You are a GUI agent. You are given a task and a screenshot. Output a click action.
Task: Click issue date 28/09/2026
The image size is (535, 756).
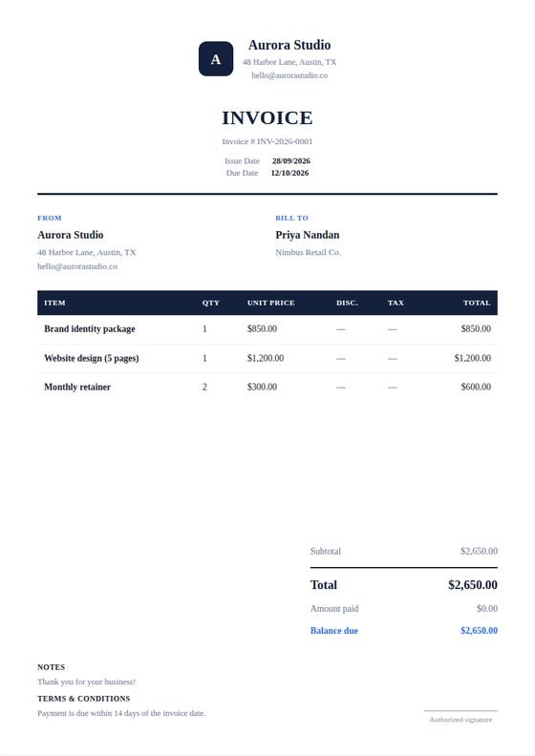click(x=290, y=161)
